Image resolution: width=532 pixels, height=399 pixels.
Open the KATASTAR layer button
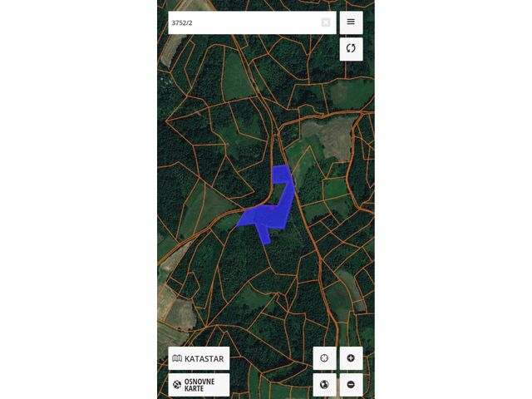click(199, 358)
